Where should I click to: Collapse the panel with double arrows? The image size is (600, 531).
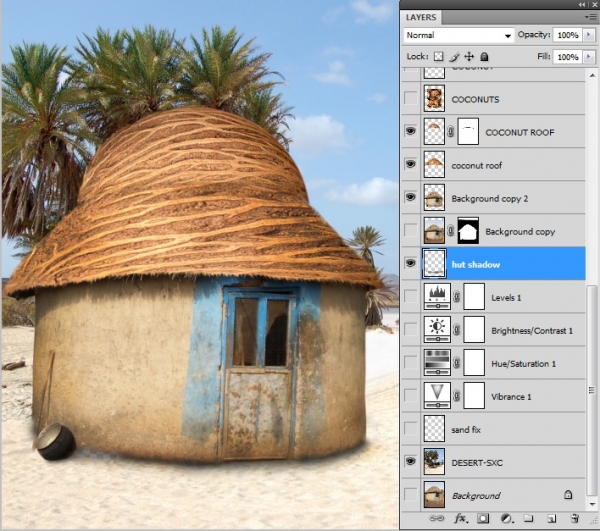(582, 4)
